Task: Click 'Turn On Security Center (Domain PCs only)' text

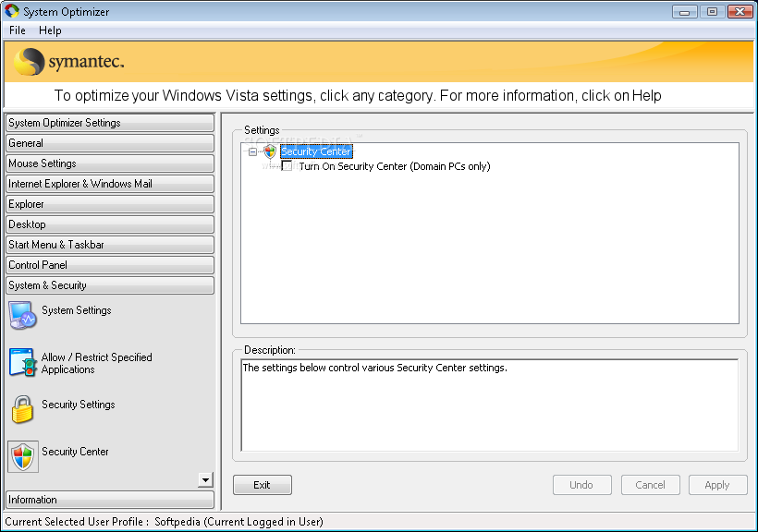Action: 395,166
